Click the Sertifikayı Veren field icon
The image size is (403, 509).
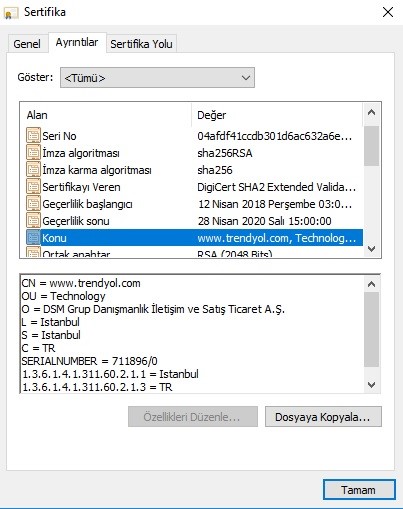coord(33,187)
